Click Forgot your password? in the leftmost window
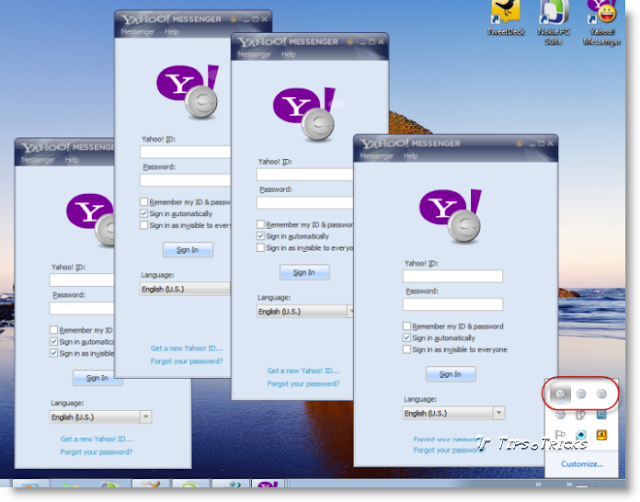This screenshot has height=502, width=640. coord(97,452)
